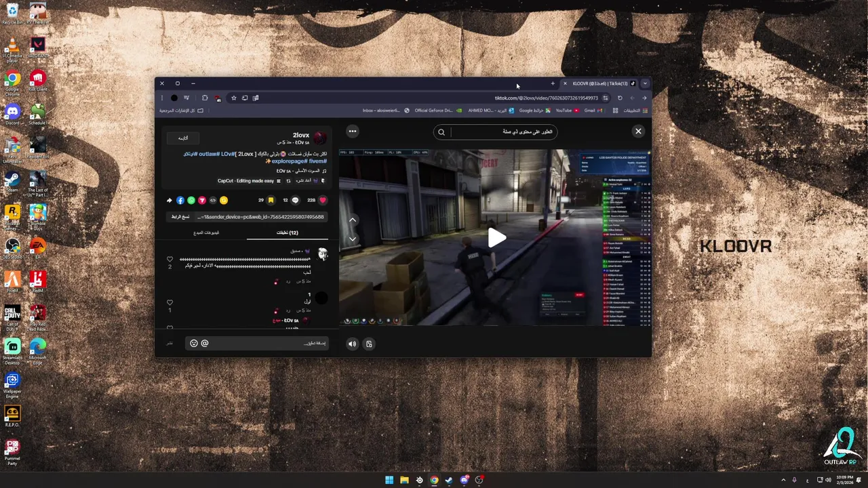
Task: Click the first commenter's avatar
Action: [323, 254]
